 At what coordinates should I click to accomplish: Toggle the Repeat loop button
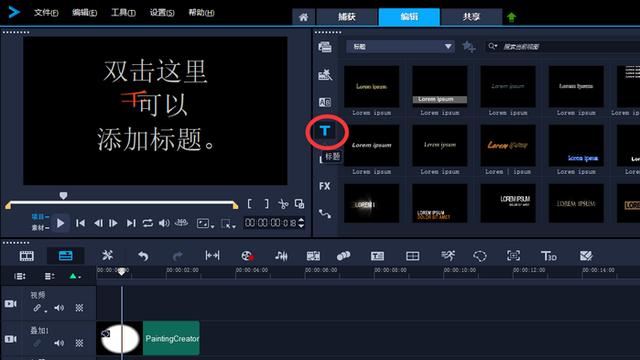click(x=148, y=223)
